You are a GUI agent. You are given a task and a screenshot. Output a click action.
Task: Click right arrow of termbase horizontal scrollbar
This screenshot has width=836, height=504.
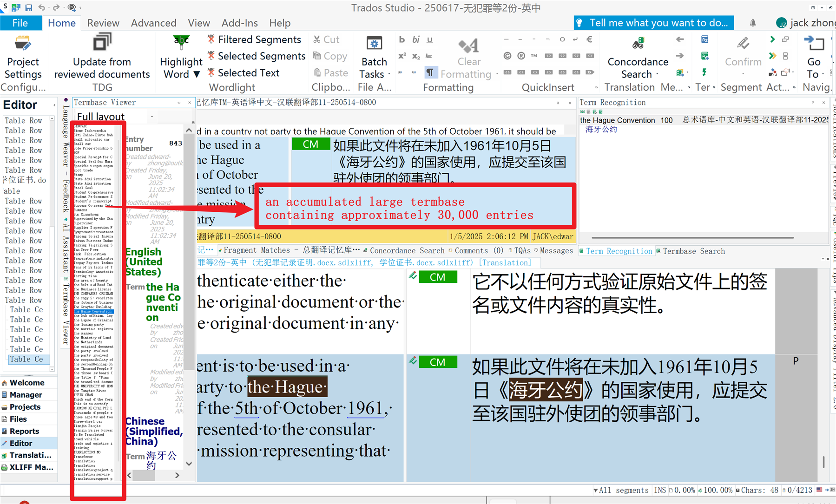(x=177, y=475)
